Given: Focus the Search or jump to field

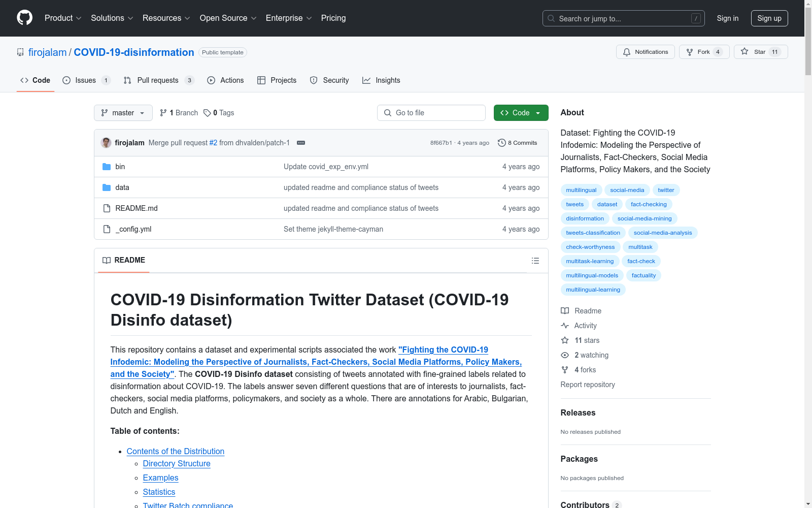Looking at the screenshot, I should 624,18.
